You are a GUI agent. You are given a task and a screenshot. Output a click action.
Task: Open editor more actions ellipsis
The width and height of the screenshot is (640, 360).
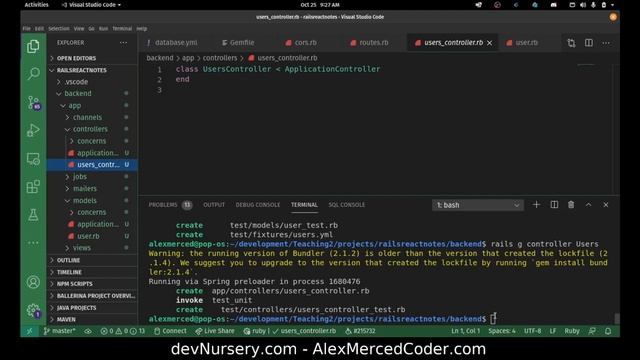click(606, 42)
